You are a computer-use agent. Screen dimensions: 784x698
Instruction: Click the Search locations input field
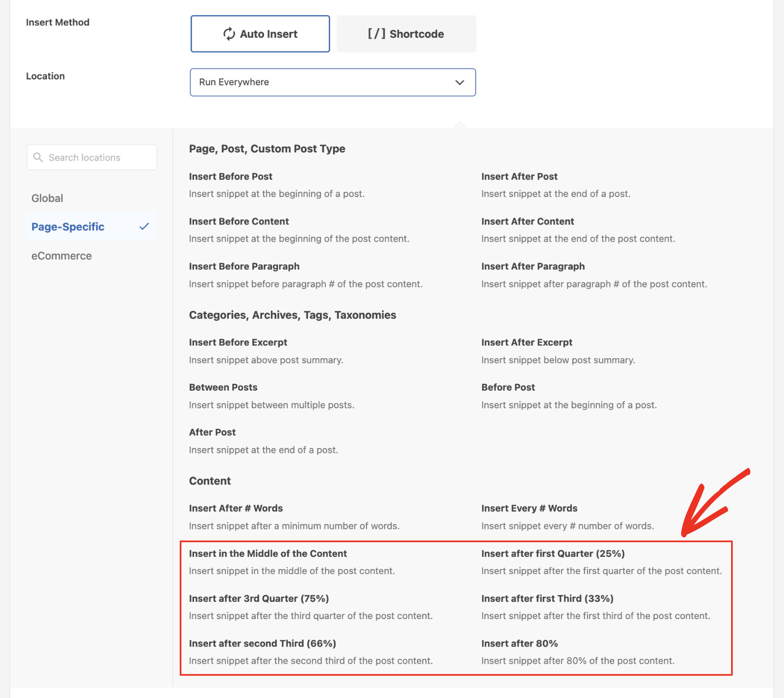[x=92, y=157]
